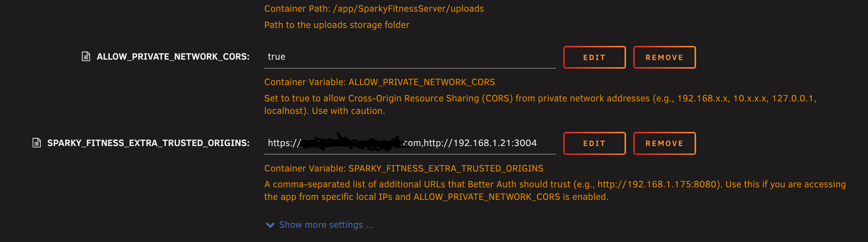868x242 pixels.
Task: Click the document icon beside SPARKY_FITNESS_EXTRA_TRUSTED_ORIGINS
Action: 37,143
